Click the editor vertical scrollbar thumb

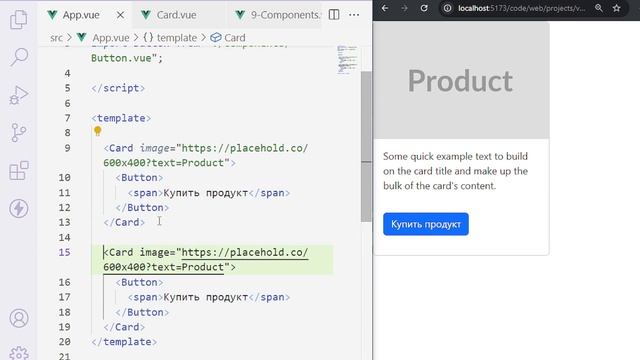point(366,147)
